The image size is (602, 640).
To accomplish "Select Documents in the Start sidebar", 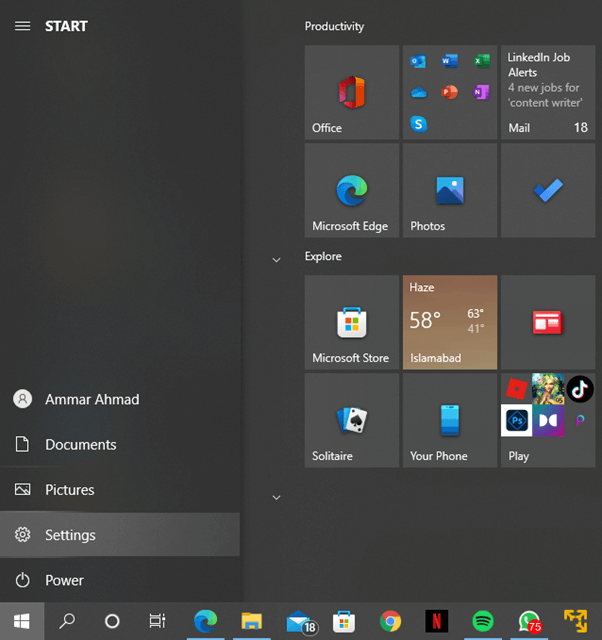I will click(80, 445).
